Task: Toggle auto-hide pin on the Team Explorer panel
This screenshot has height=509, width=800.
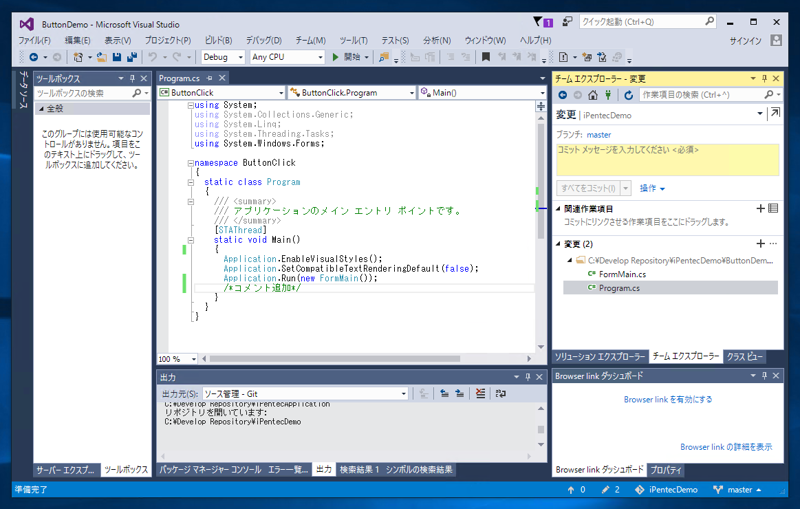Action: click(764, 79)
